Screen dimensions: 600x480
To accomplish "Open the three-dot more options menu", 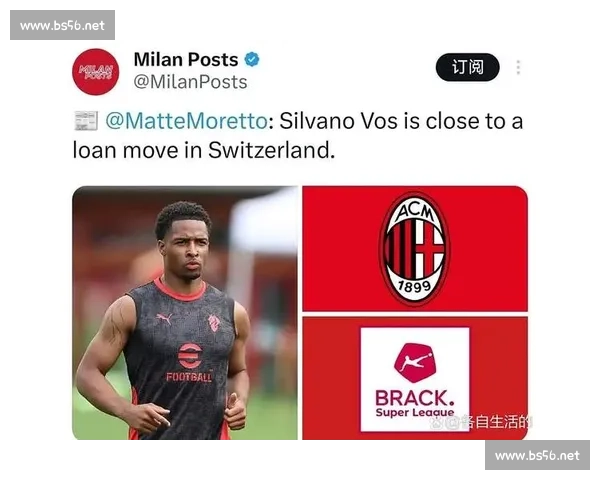I will tap(518, 67).
